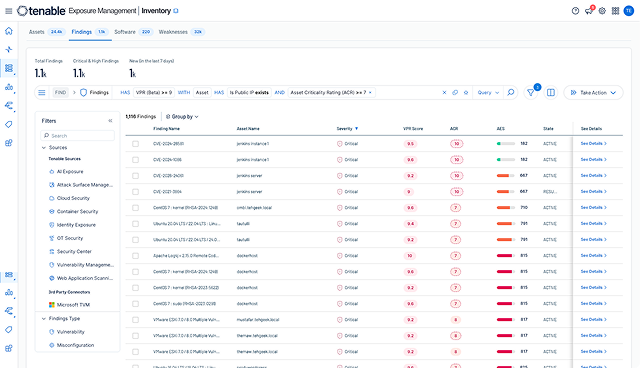Collapse the Filters panel with double chevron
The height and width of the screenshot is (368, 640).
110,121
